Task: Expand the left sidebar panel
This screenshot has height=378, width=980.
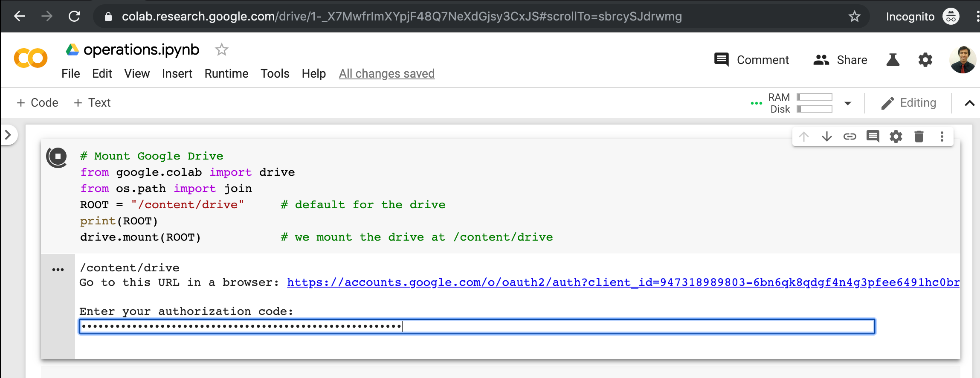Action: [x=8, y=135]
